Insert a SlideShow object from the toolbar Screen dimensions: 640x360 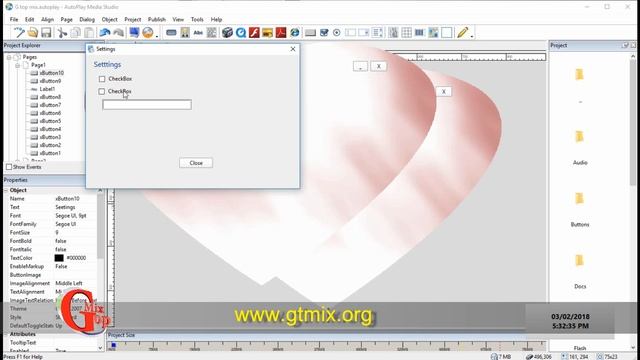tap(268, 33)
